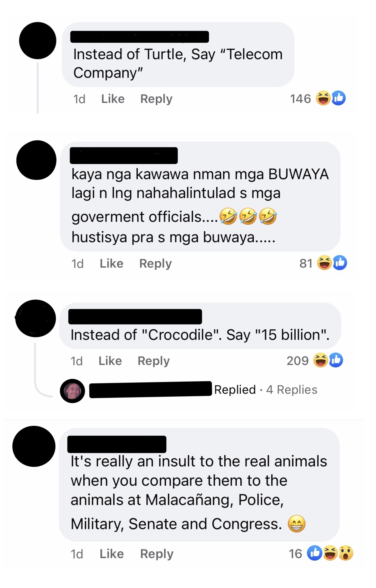
Task: Reply to the BUWAYA comment
Action: (155, 264)
